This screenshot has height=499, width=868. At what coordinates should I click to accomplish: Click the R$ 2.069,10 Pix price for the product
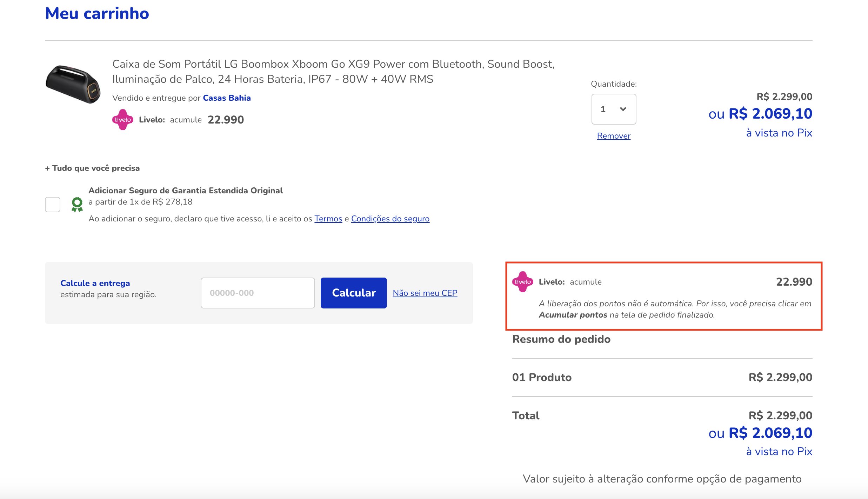pos(770,114)
